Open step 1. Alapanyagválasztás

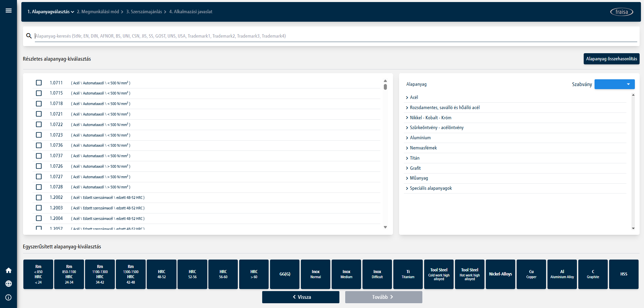51,12
